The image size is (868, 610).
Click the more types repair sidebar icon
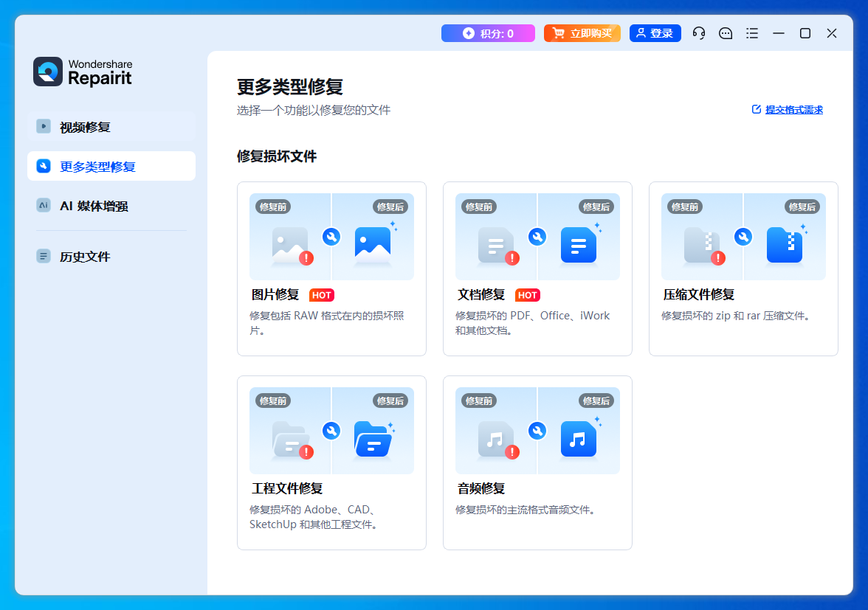(x=44, y=166)
